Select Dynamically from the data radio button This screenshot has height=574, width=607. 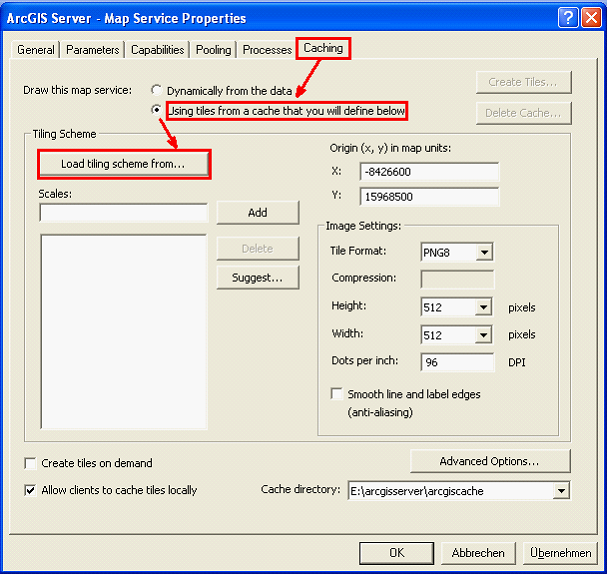tap(156, 90)
